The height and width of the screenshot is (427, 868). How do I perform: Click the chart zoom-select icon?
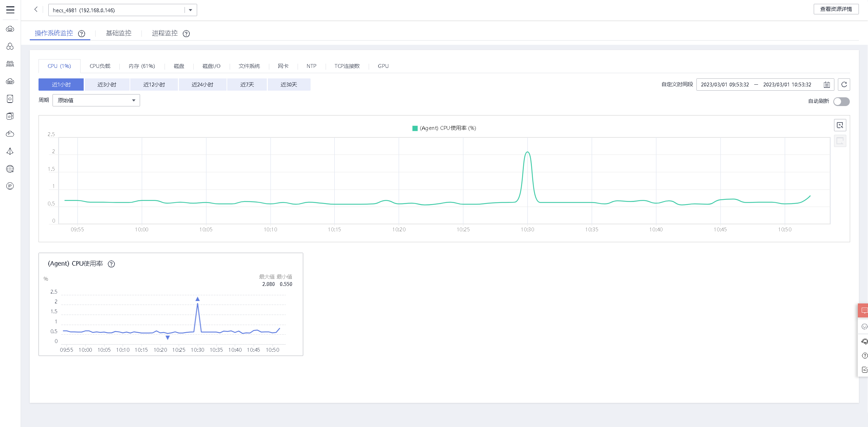840,125
